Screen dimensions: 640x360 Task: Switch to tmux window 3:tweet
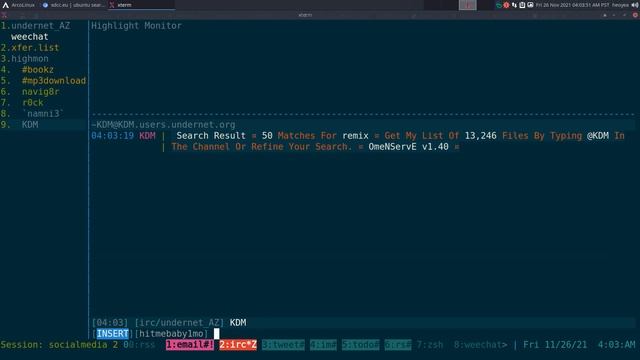[x=283, y=345]
